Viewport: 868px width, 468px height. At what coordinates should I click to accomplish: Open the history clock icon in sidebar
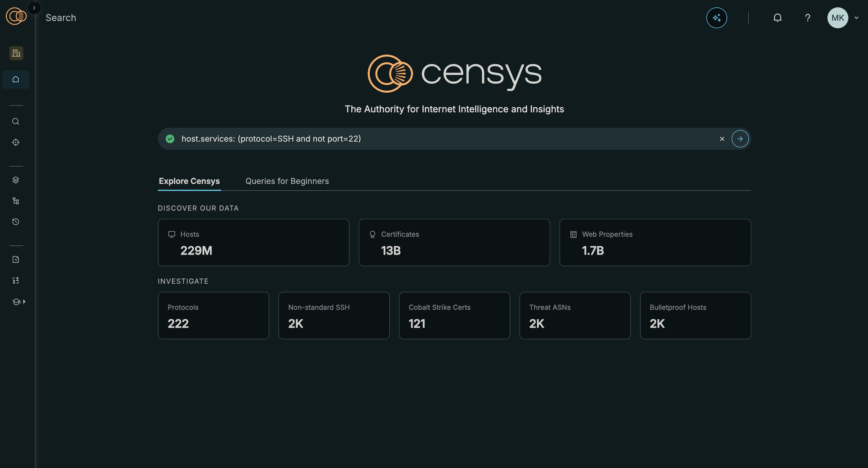click(16, 222)
